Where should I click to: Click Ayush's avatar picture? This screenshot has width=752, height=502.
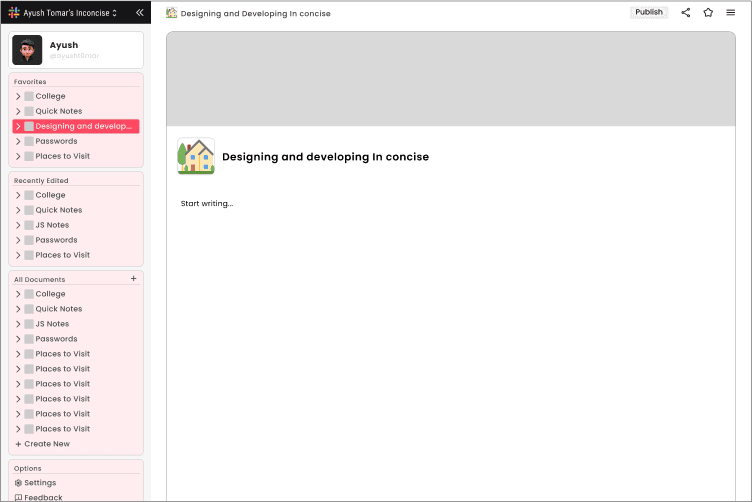(x=27, y=50)
